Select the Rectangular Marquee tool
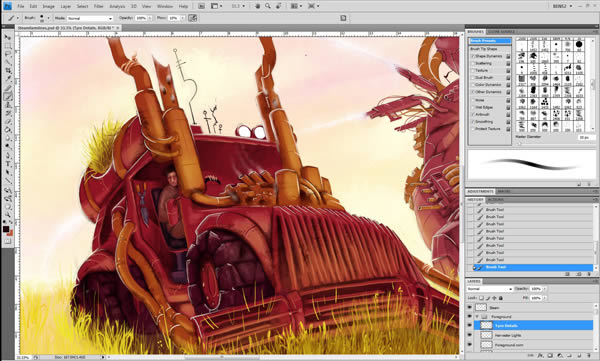 pyautogui.click(x=8, y=46)
